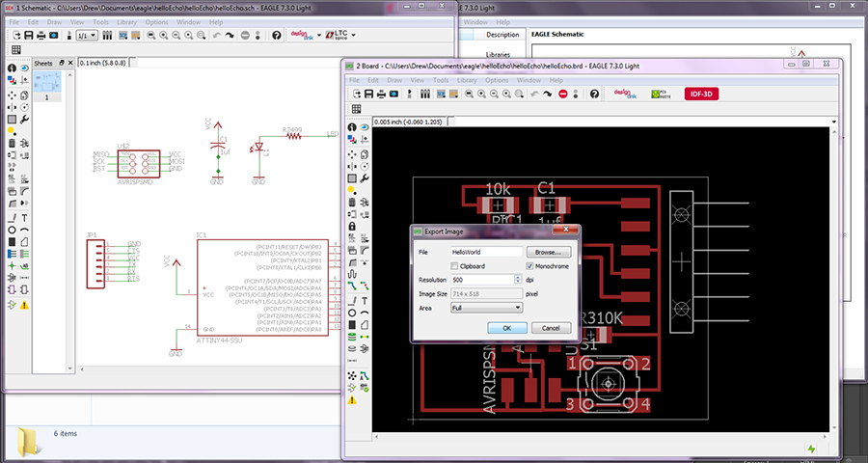The width and height of the screenshot is (868, 463).
Task: Click the Browse... button
Action: pyautogui.click(x=548, y=252)
